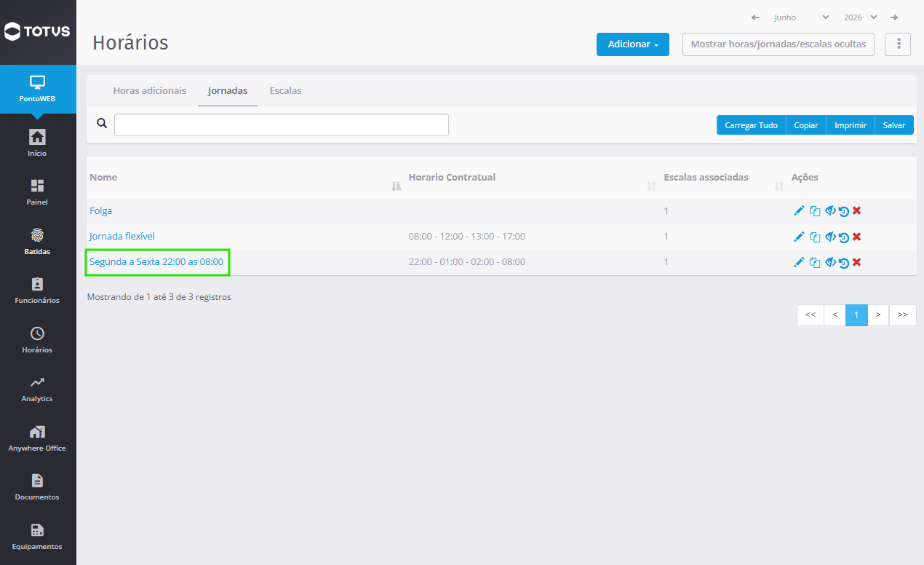Click Escalas associadas value in Folga row
This screenshot has height=565, width=924.
pyautogui.click(x=666, y=210)
